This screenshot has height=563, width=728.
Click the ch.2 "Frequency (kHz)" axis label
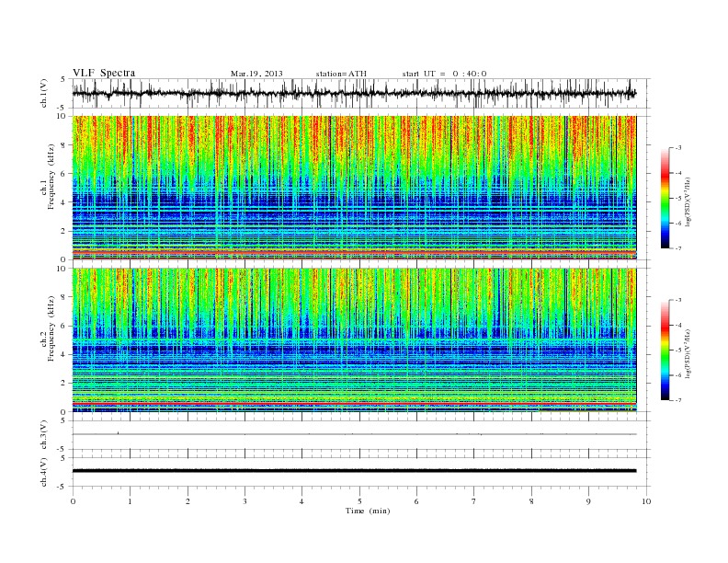51,327
